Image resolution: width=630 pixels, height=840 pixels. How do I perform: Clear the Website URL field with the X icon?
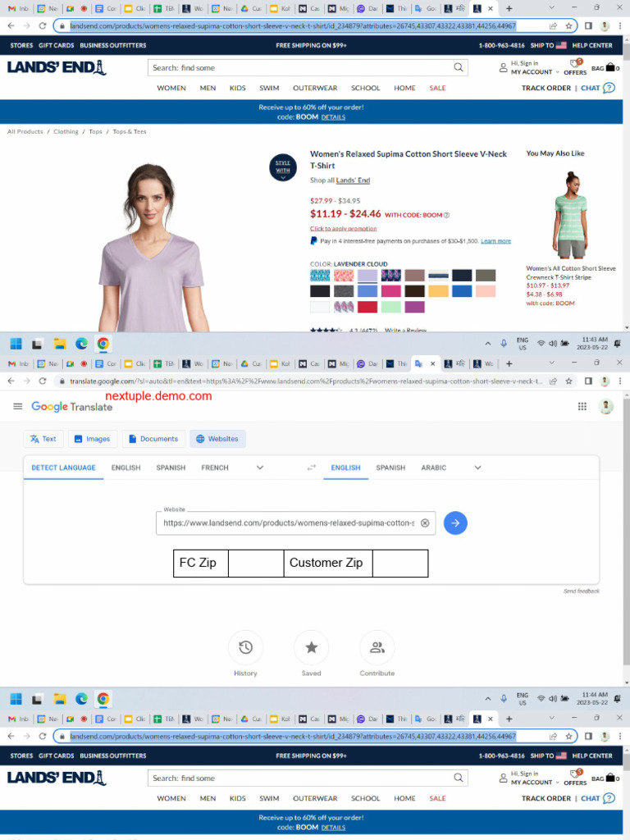pos(425,523)
